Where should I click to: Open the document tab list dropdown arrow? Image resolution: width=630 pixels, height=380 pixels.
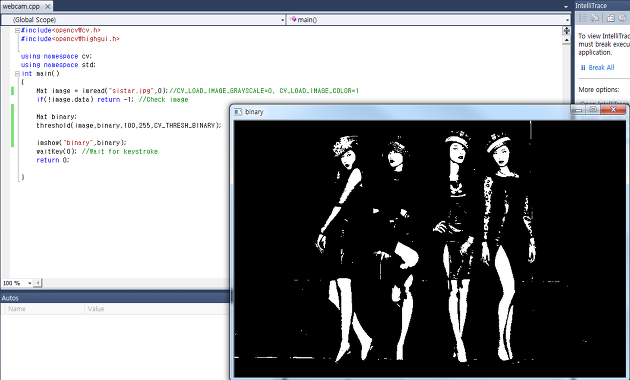point(566,6)
